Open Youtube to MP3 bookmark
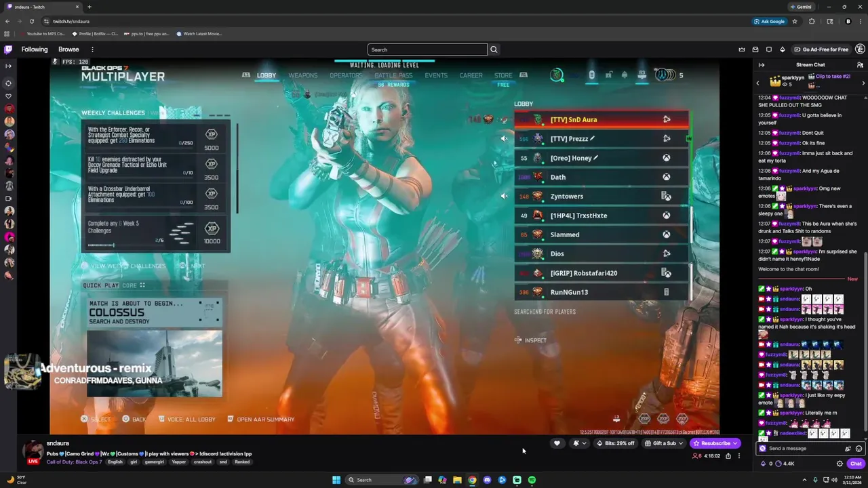This screenshot has width=868, height=488. click(44, 33)
